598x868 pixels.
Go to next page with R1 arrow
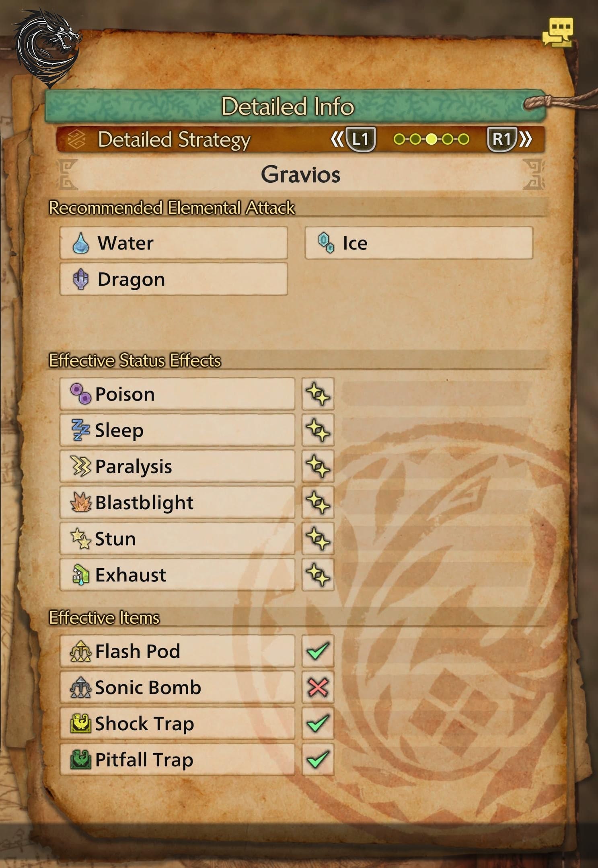tap(509, 139)
